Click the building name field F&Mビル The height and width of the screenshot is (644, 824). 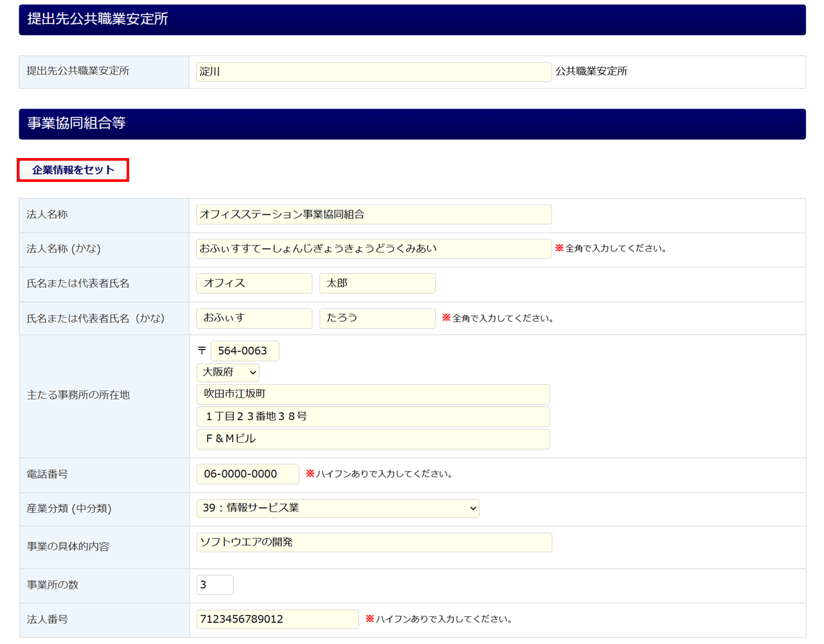coord(373,439)
